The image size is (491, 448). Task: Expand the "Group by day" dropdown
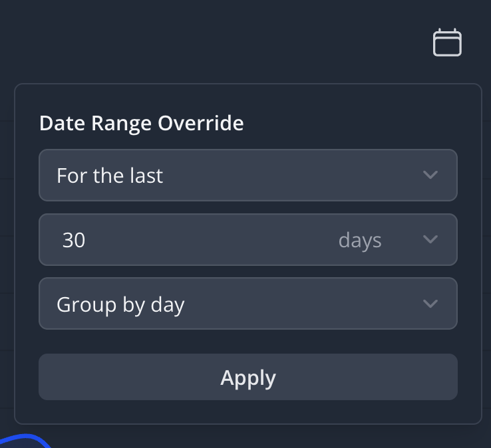pos(247,304)
